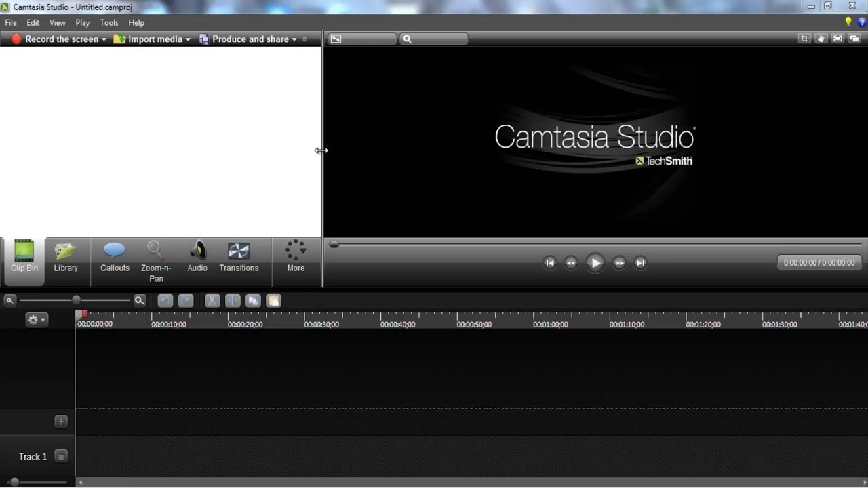
Task: Click the 00:00:30;00 mark on timeline ruler
Action: click(x=321, y=325)
